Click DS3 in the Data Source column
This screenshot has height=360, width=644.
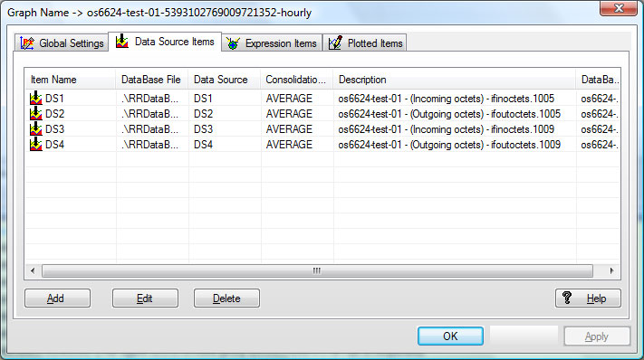tap(203, 129)
